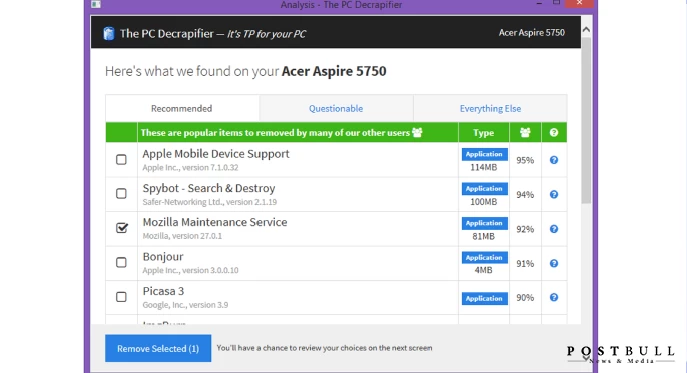Check the Apple Mobile Device Support checkbox

pyautogui.click(x=121, y=160)
